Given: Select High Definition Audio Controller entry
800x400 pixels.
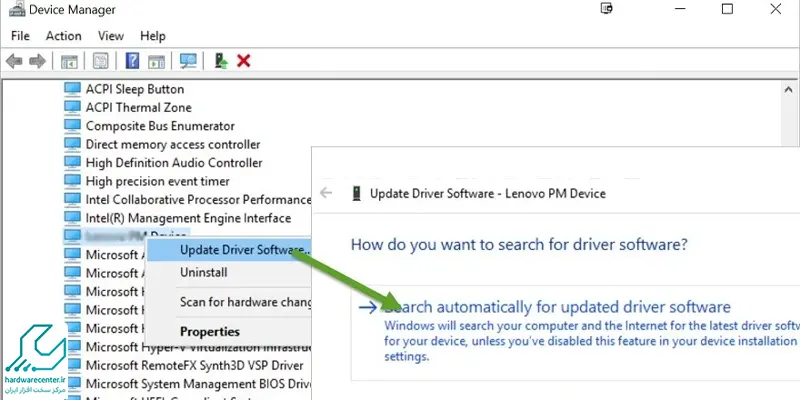Looking at the screenshot, I should (174, 162).
